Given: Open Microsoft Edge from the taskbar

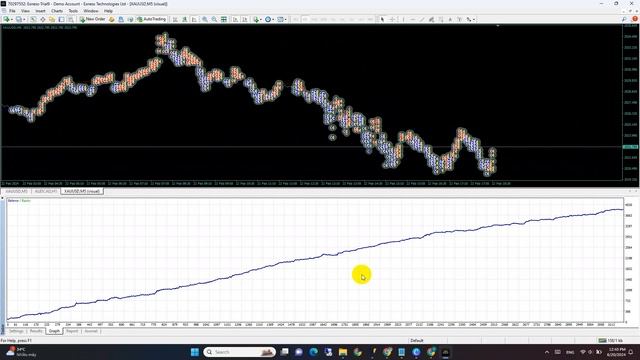Looking at the screenshot, I should tap(313, 352).
